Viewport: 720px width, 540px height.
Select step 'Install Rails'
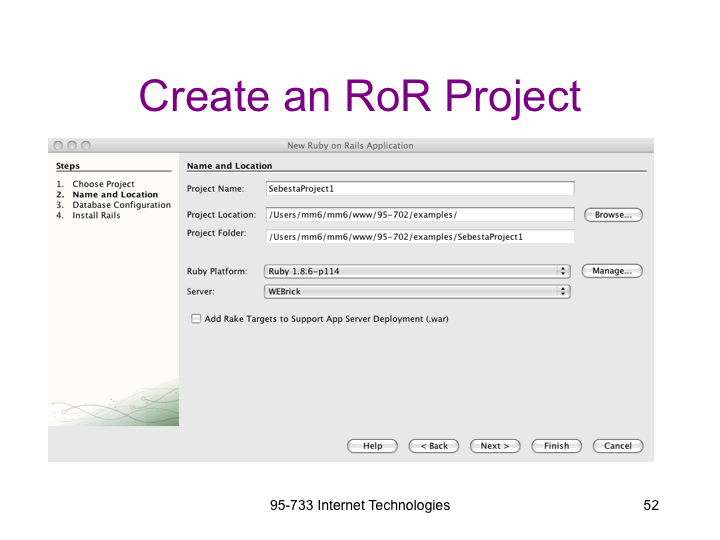coord(96,215)
